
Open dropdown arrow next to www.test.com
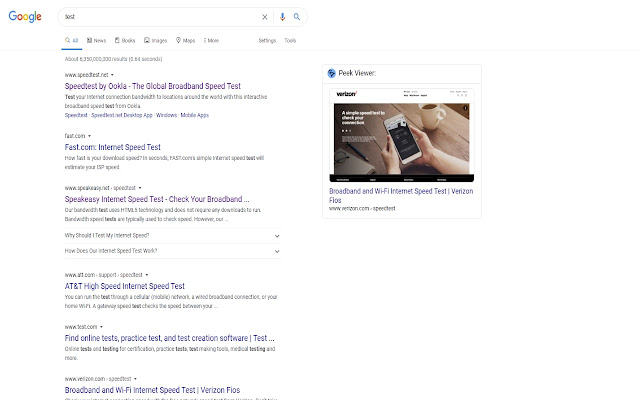pyautogui.click(x=101, y=327)
